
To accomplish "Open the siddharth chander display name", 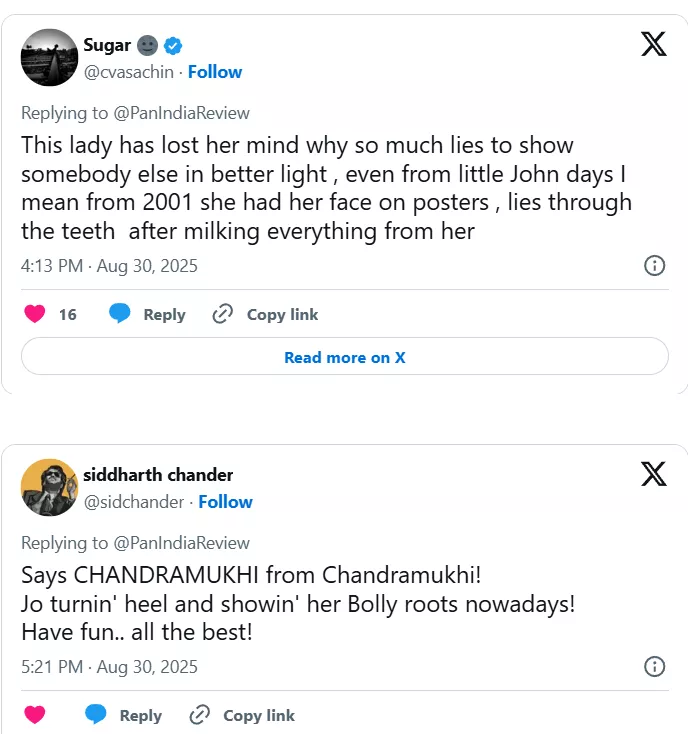I will [x=158, y=475].
